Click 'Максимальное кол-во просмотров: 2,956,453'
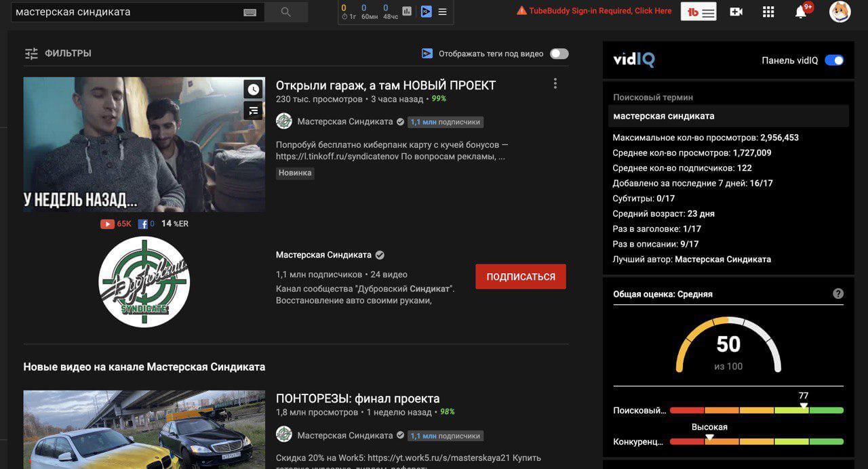This screenshot has width=868, height=469. point(706,138)
